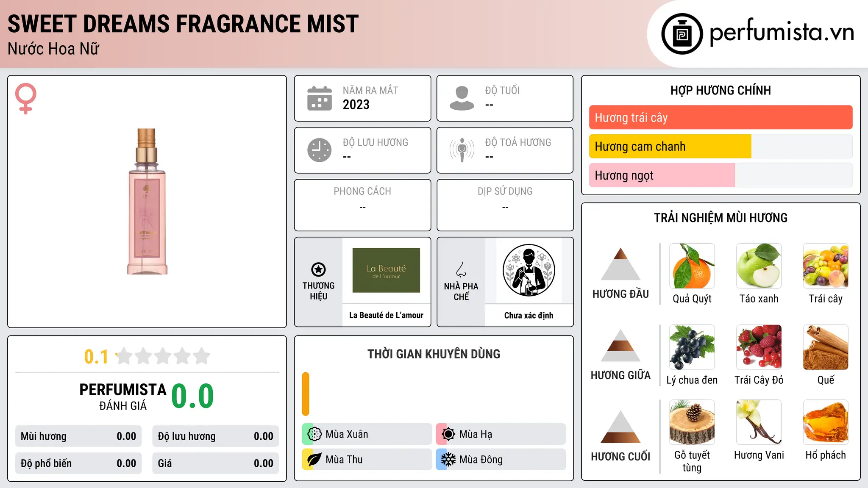Click the top notes pyramid icon
868x488 pixels.
(620, 264)
